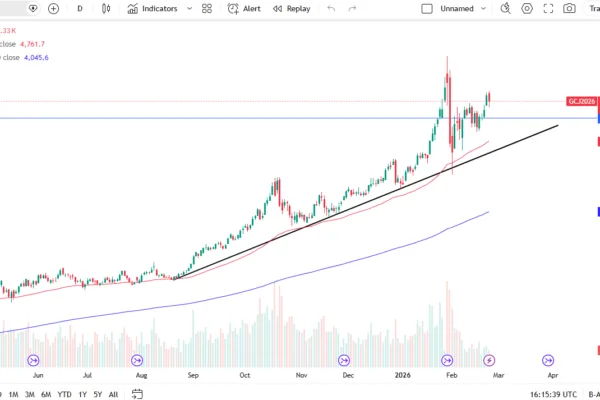Switch to the All time range
This screenshot has width=600, height=400.
click(113, 394)
